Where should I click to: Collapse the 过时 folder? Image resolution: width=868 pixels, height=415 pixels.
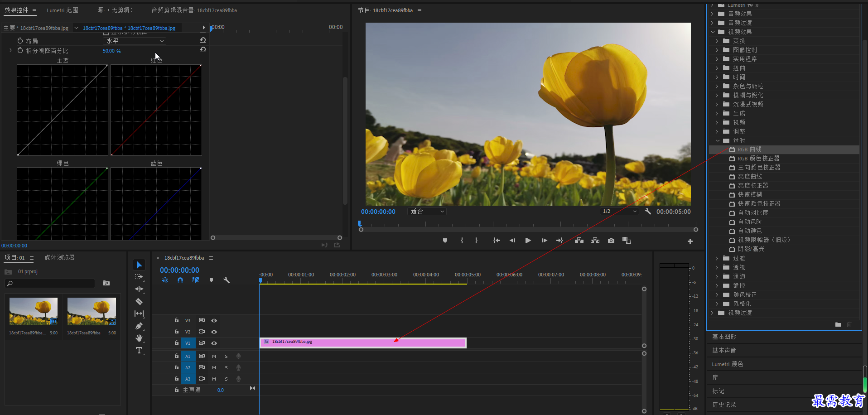coord(718,140)
